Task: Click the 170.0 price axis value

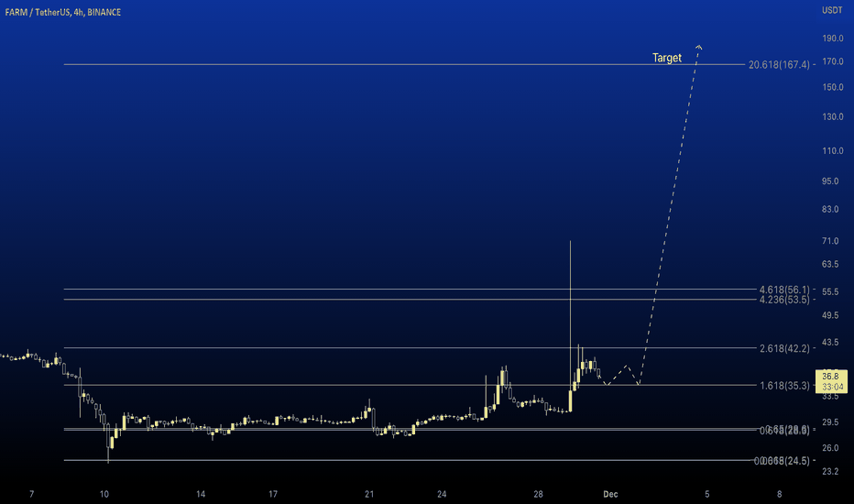Action: 833,61
